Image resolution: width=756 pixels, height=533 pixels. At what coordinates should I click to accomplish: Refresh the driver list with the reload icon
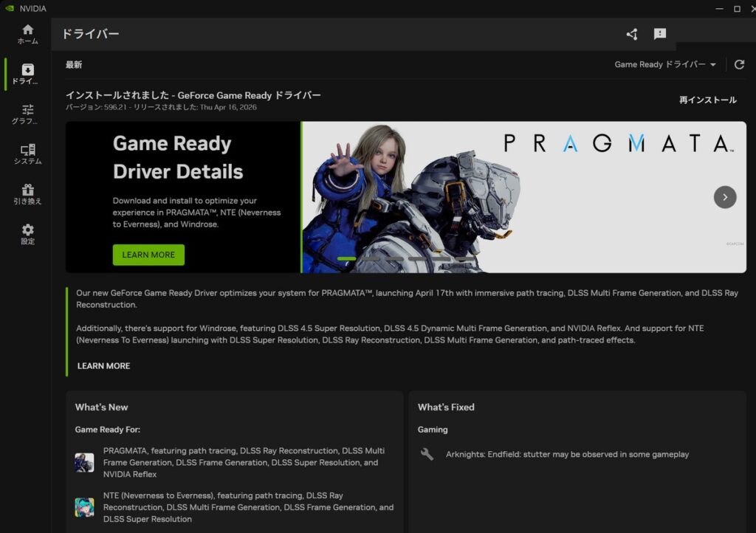tap(739, 65)
